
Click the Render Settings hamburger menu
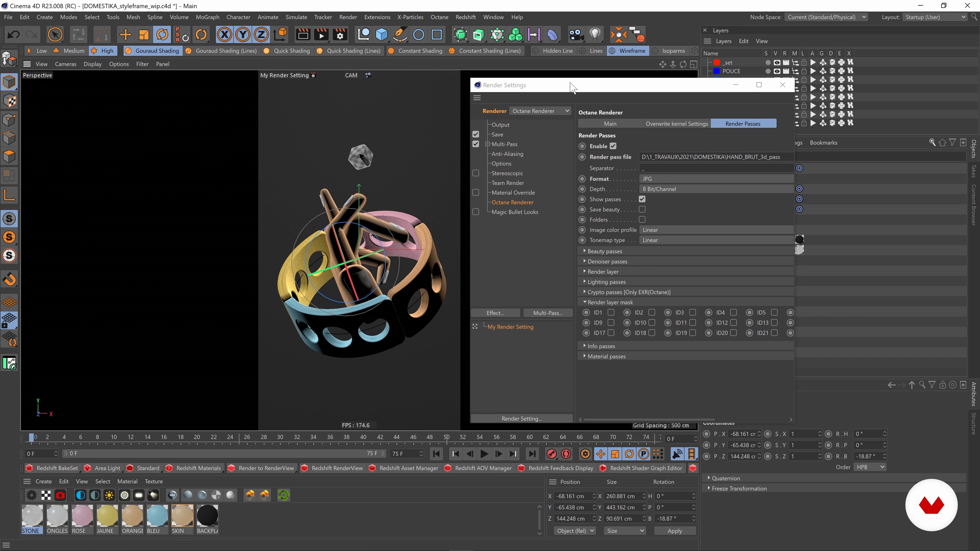tap(477, 98)
